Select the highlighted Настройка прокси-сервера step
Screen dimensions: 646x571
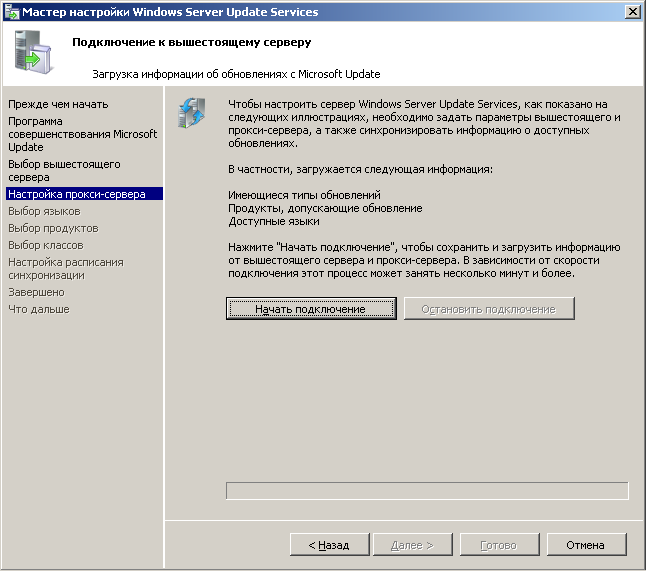pyautogui.click(x=84, y=194)
